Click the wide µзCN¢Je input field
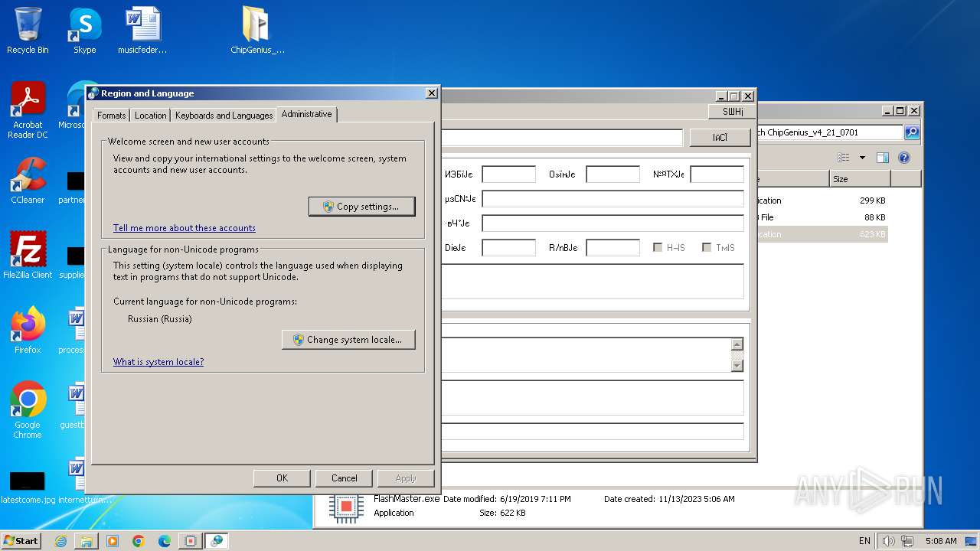This screenshot has width=980, height=551. tap(612, 199)
